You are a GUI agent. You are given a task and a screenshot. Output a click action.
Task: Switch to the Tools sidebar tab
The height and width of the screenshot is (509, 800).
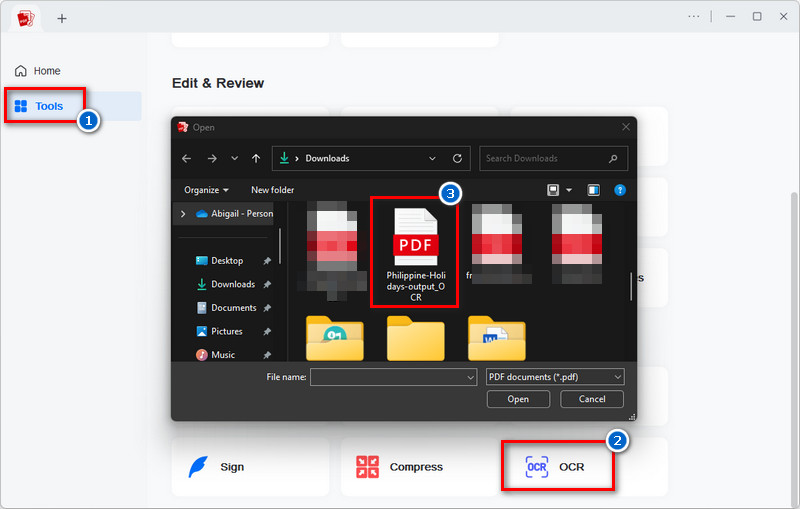(x=48, y=106)
